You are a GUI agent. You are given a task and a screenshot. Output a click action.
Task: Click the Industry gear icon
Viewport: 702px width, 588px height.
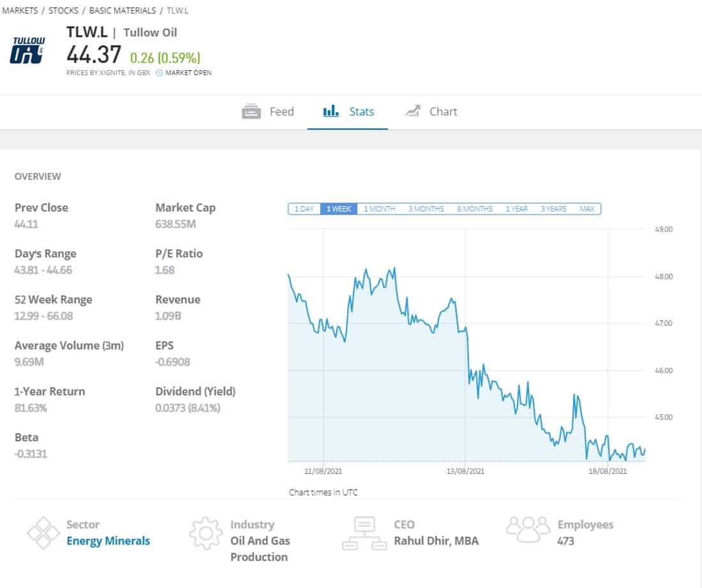tap(206, 533)
